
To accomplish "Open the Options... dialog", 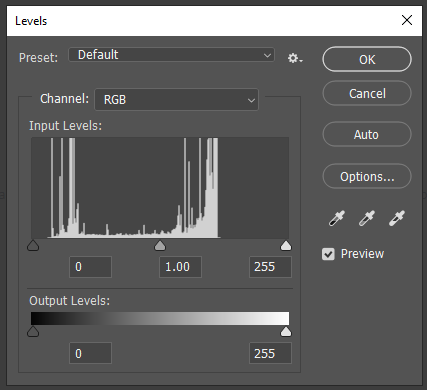I will pos(367,176).
